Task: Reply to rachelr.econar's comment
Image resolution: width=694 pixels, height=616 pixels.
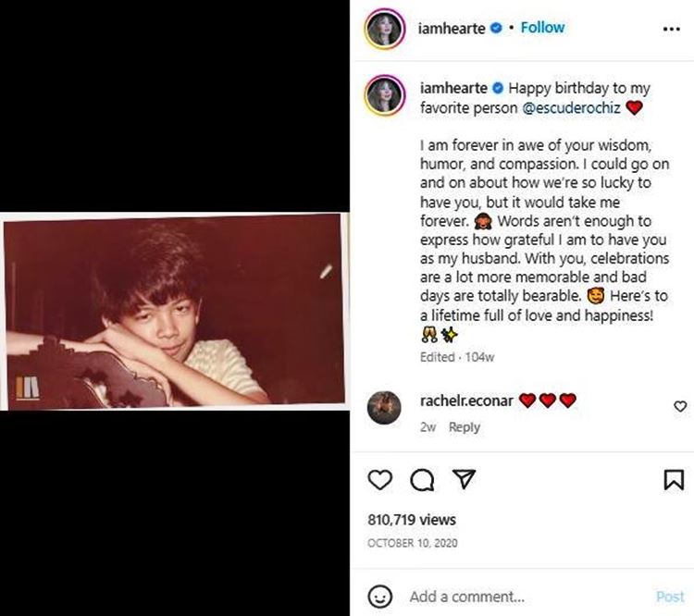Action: [465, 427]
